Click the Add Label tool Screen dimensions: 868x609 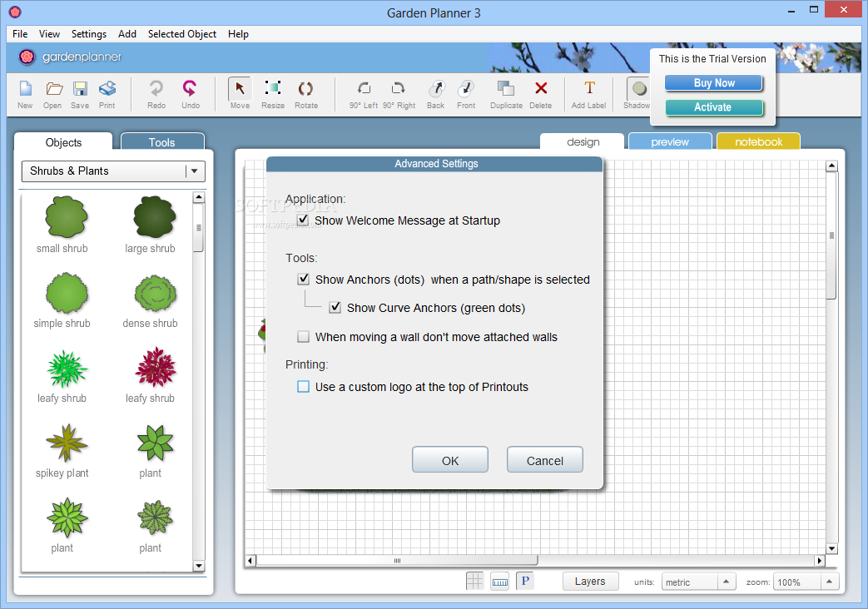pyautogui.click(x=589, y=88)
